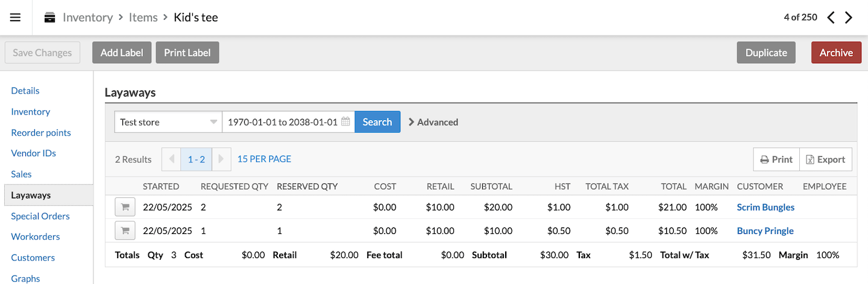Click the CUSTOMER column header
This screenshot has height=284, width=868.
pyautogui.click(x=760, y=186)
